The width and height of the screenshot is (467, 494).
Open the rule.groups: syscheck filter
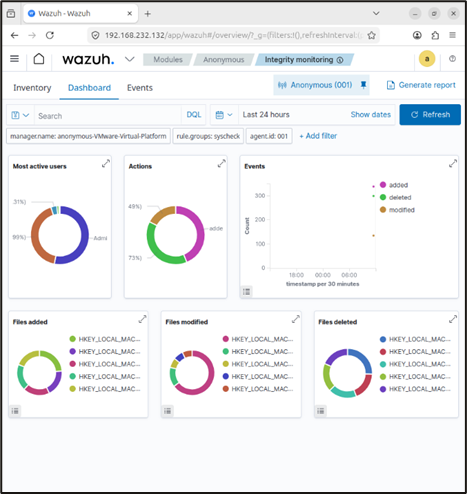[x=208, y=136]
